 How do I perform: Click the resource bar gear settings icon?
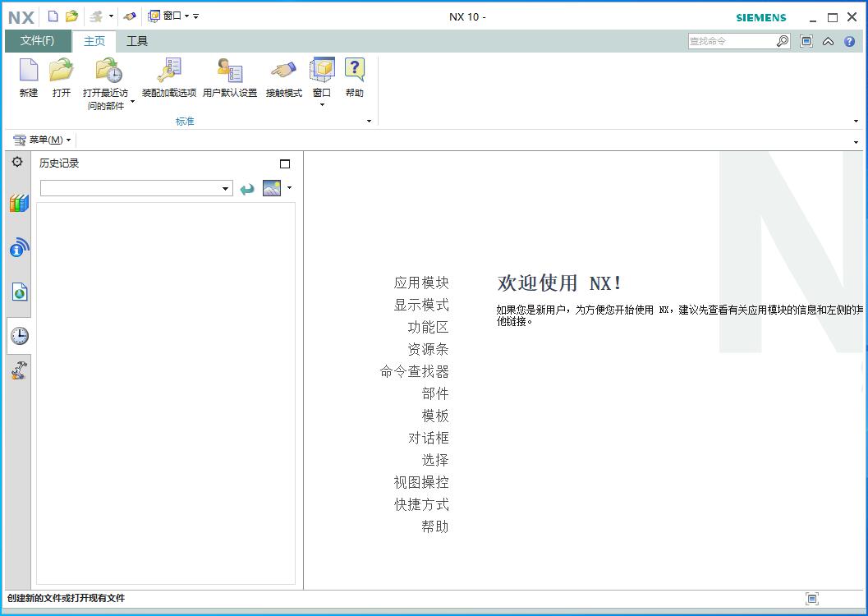click(x=17, y=162)
